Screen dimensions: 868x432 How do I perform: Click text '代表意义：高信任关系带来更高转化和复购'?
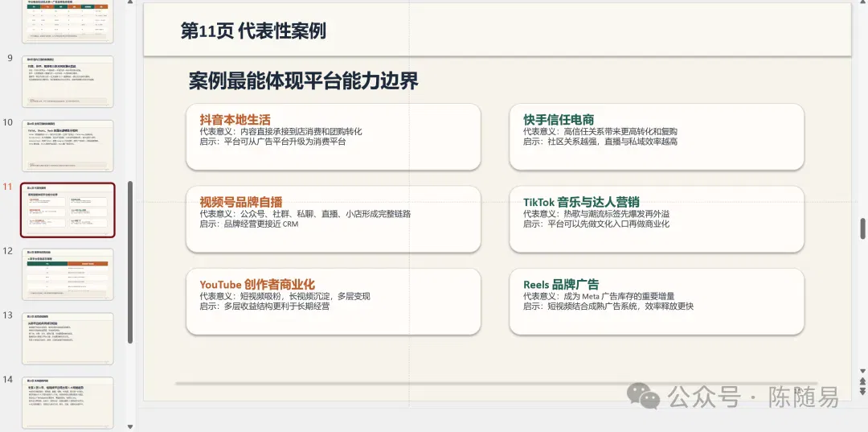tap(600, 132)
